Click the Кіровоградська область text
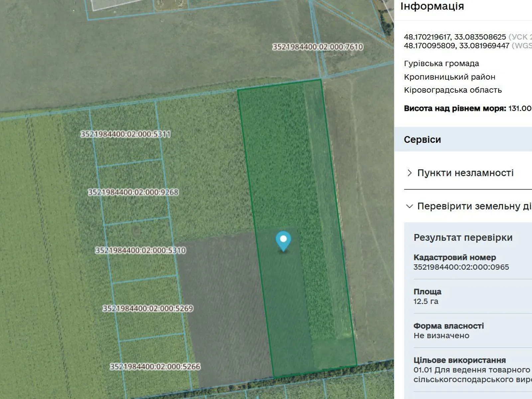Viewport: 532px width, 399px height. [453, 90]
